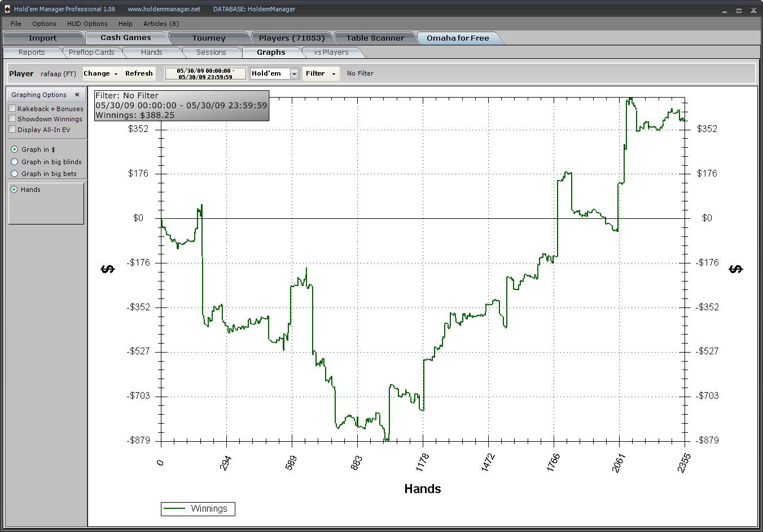Select Graph in $ radio option
Viewport: 763px width, 532px height.
point(15,150)
